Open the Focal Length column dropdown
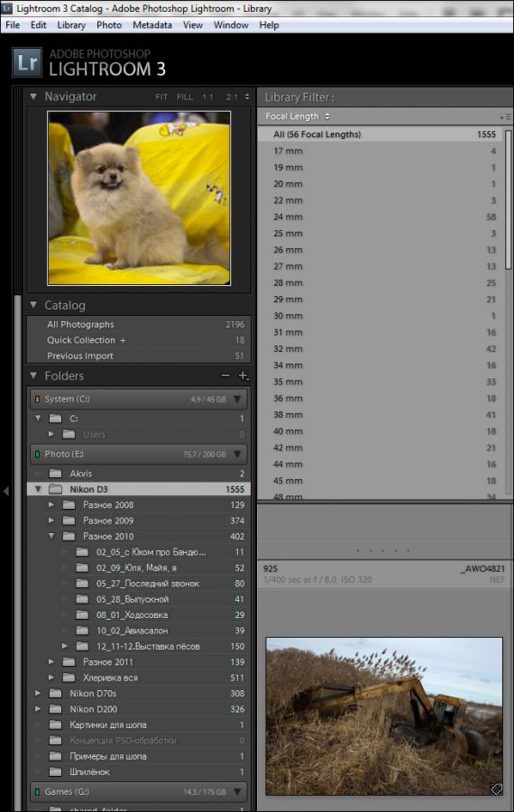 click(298, 116)
